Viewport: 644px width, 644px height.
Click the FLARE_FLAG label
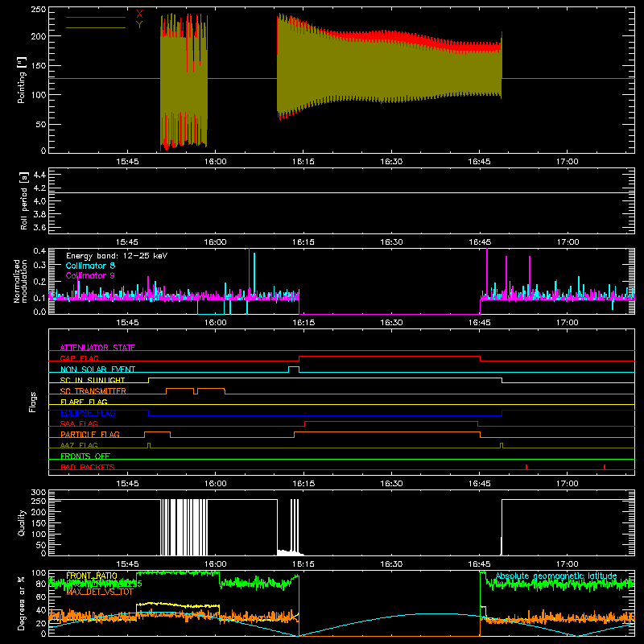pos(84,402)
